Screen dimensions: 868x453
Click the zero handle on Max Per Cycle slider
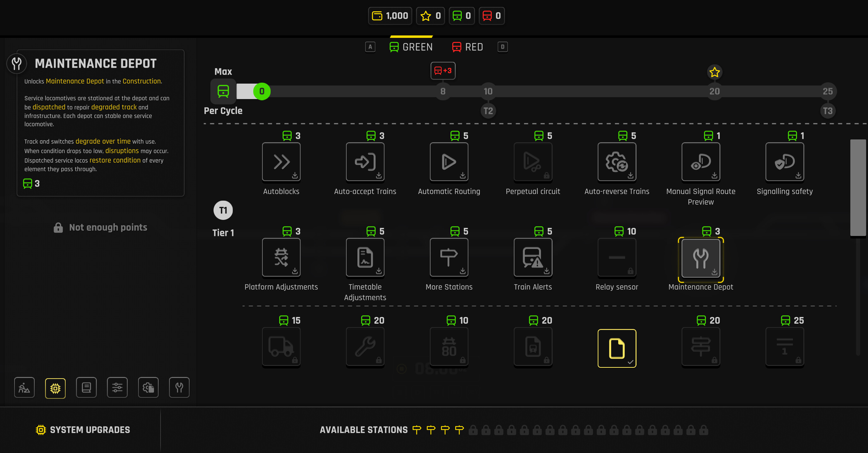tap(261, 91)
